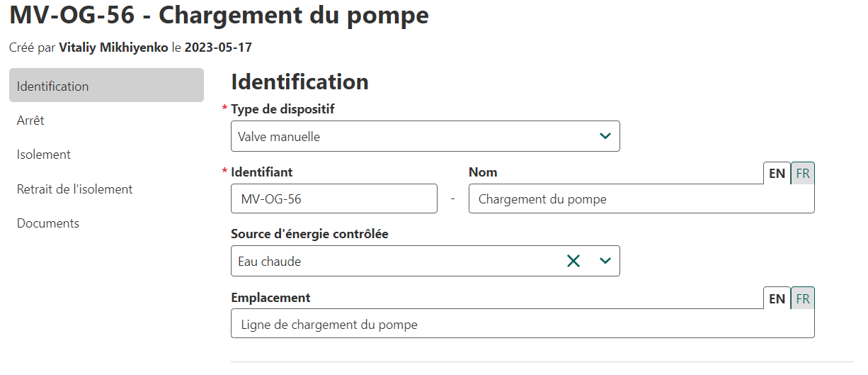Focus the Identifiant field containing MV-OG-56
The image size is (868, 375).
tap(333, 199)
